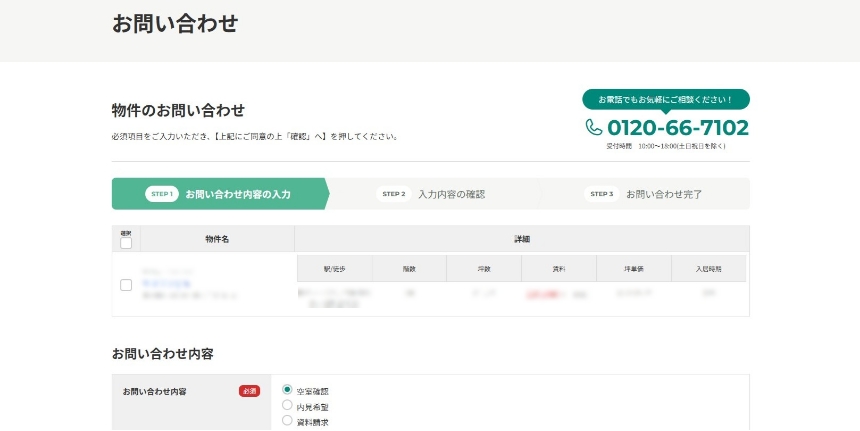The height and width of the screenshot is (431, 860).
Task: Click the お電話でもお気軽にご相談ください banner
Action: point(665,100)
